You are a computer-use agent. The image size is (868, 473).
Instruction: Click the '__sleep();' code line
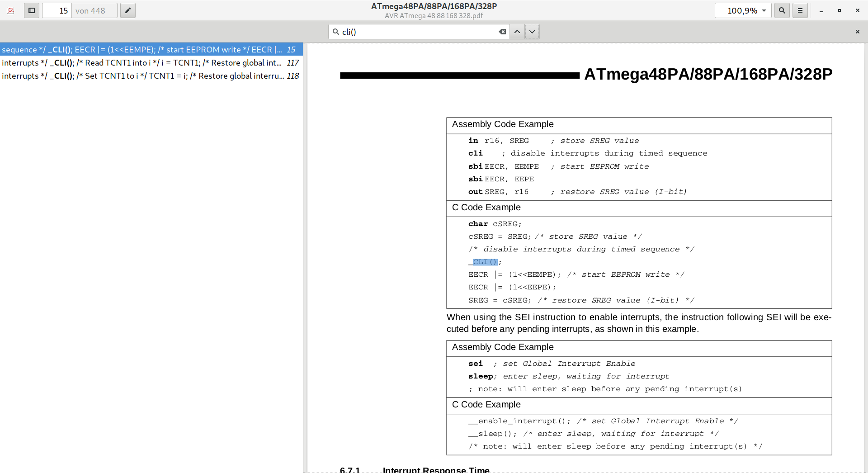594,434
